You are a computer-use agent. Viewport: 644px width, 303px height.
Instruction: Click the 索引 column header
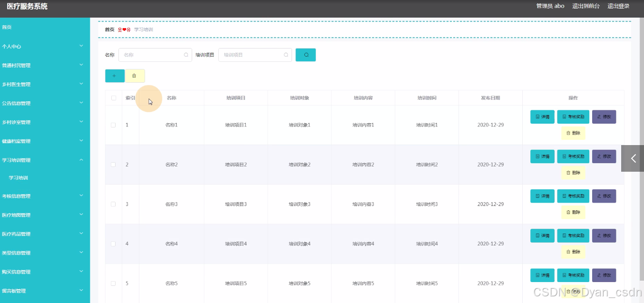coord(130,98)
